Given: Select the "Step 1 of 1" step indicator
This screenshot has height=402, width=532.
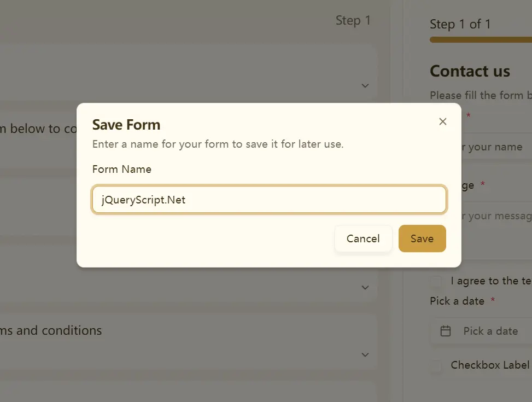Looking at the screenshot, I should click(x=461, y=24).
